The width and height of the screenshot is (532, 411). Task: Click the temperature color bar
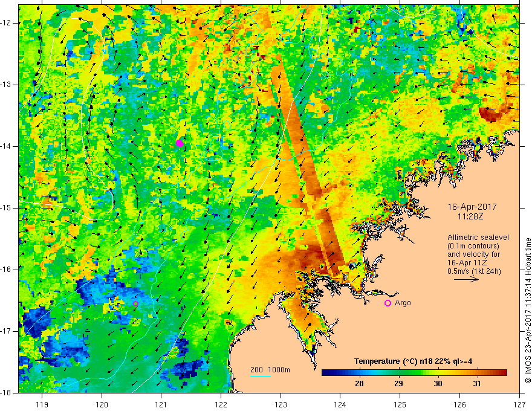pos(414,373)
